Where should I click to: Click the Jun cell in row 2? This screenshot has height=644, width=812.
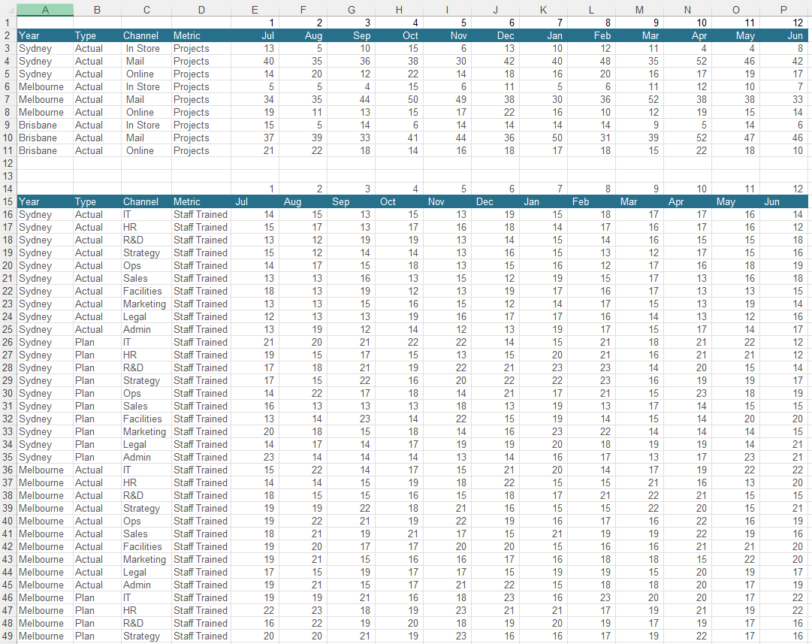coord(784,35)
